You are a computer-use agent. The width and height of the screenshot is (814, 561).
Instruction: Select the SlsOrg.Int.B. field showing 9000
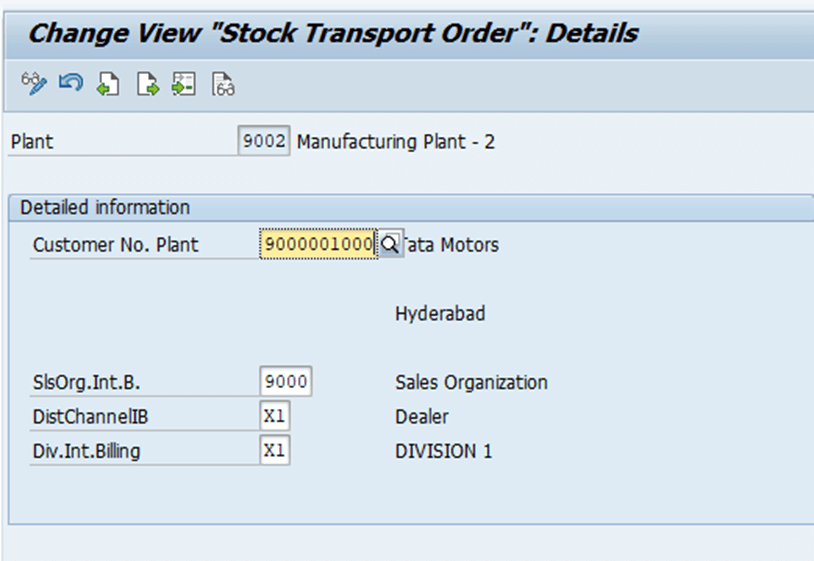pos(286,381)
